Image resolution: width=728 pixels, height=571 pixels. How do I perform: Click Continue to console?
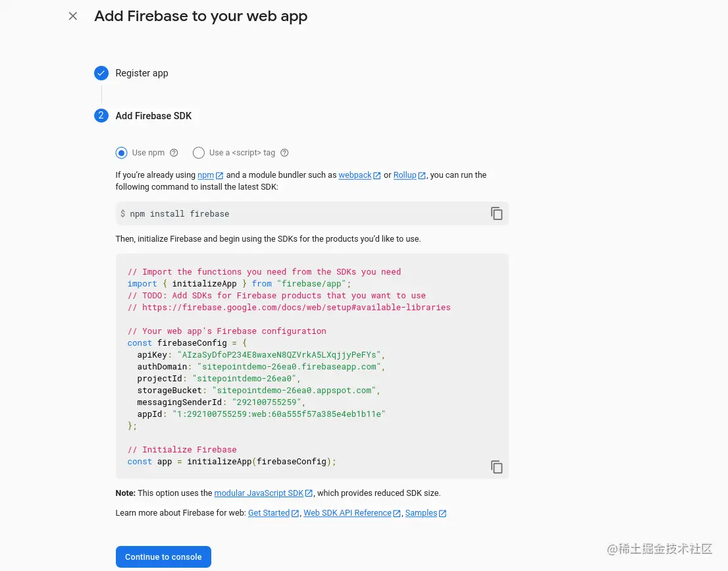pyautogui.click(x=163, y=557)
